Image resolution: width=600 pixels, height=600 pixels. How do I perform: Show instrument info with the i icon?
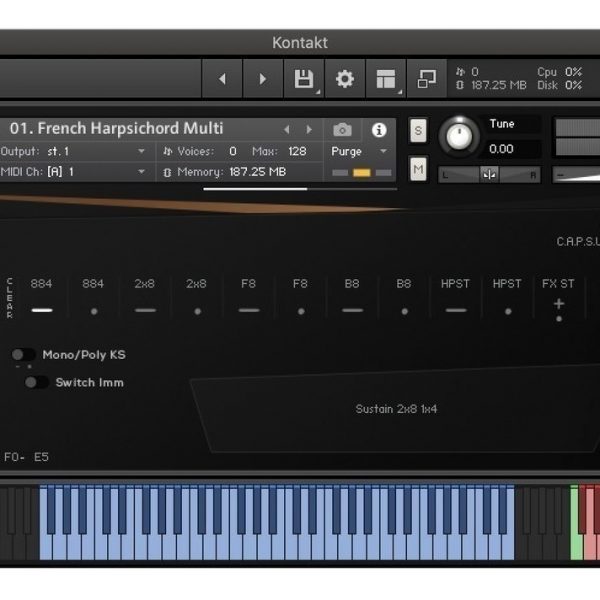[379, 130]
